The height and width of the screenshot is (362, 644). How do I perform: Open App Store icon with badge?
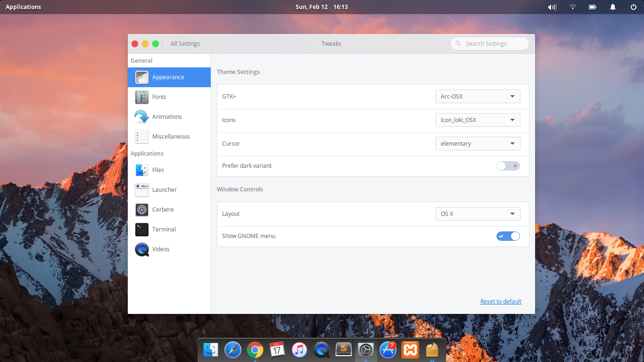coord(388,350)
